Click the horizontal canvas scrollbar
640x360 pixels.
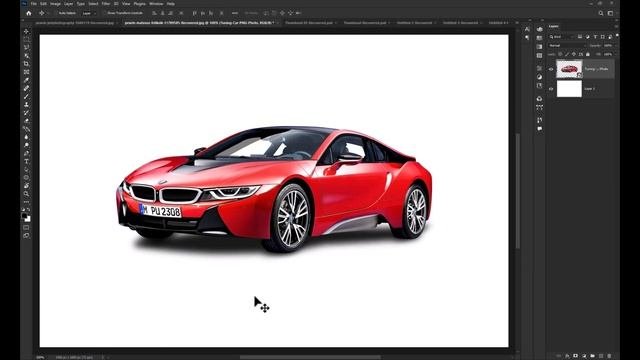pos(310,357)
